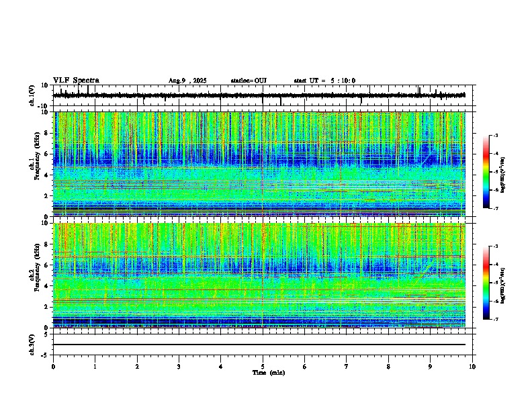532x411 pixels.
Task: Click the "-7" label on ch.1 color bar
Action: point(496,209)
